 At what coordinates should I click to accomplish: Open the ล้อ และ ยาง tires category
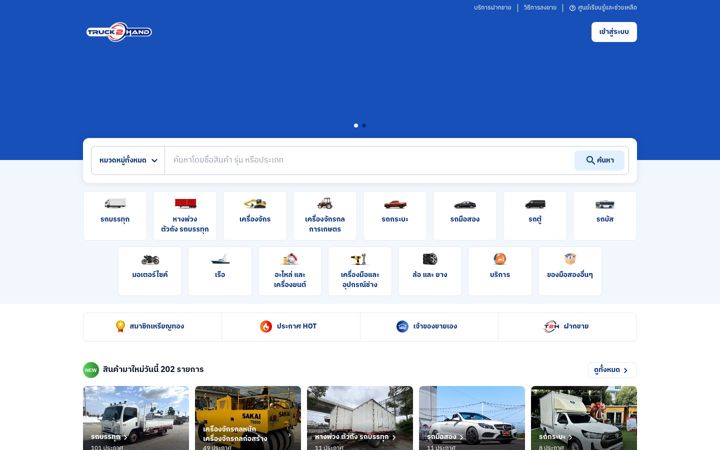click(x=430, y=271)
